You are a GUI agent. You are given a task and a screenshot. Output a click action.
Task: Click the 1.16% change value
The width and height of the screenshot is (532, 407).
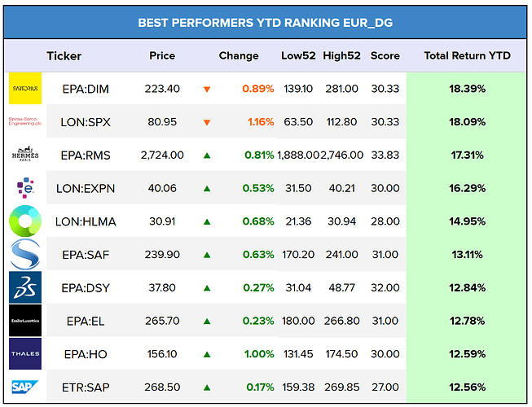(261, 122)
